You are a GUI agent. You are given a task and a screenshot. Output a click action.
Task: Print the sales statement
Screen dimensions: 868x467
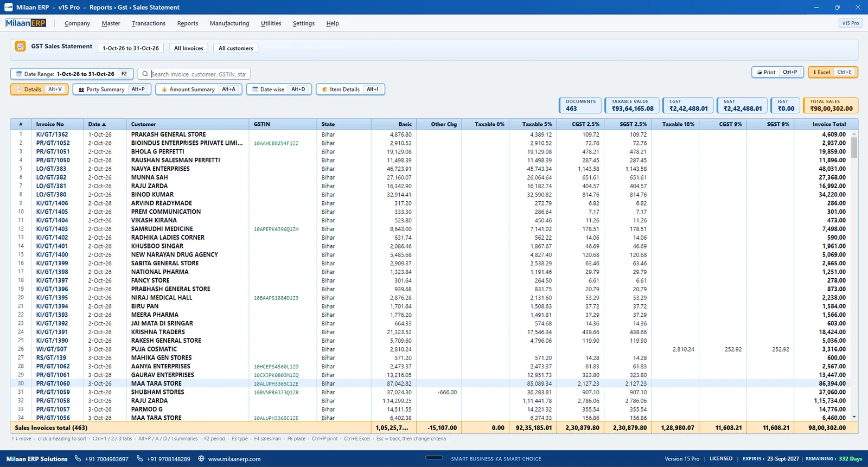pos(777,72)
